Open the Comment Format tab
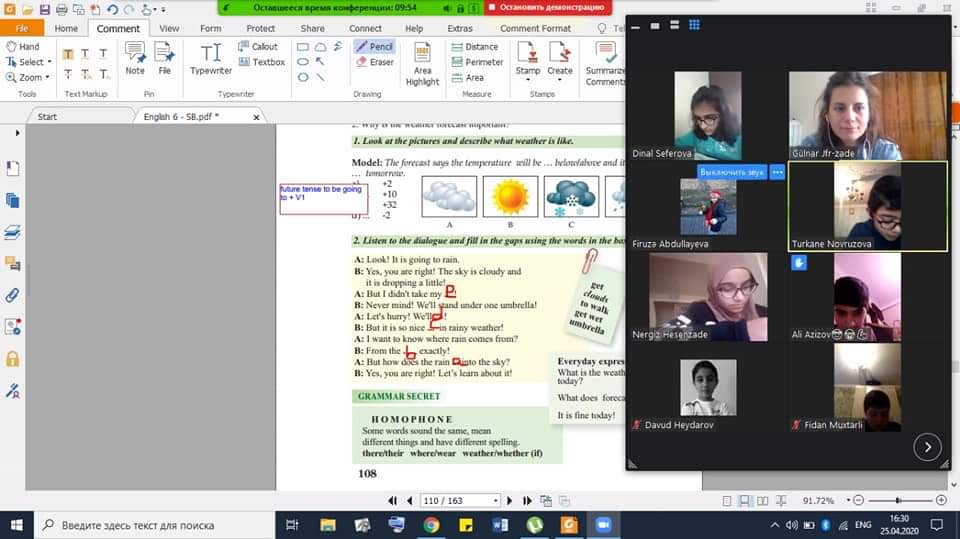Screen dimensions: 960x539 [x=535, y=28]
